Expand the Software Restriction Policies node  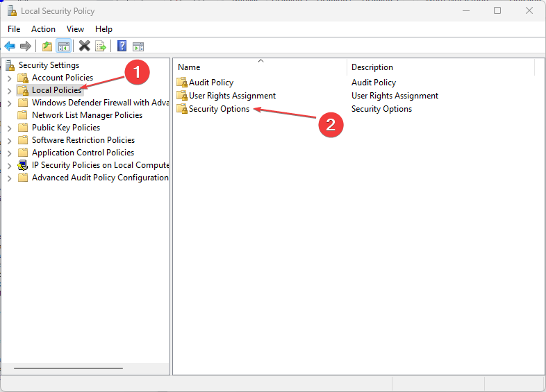coord(10,141)
